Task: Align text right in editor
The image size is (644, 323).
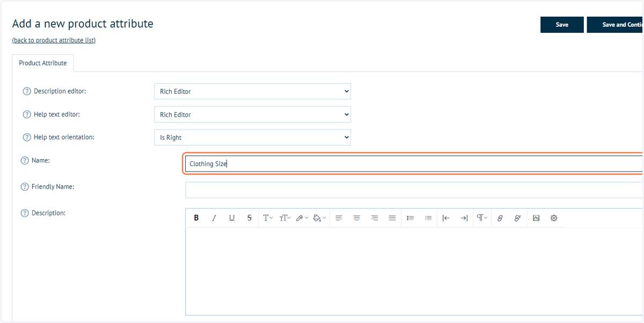Action: (x=375, y=218)
